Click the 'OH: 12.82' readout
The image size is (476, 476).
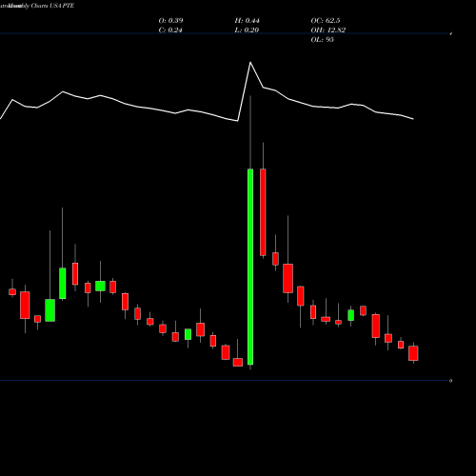[328, 30]
